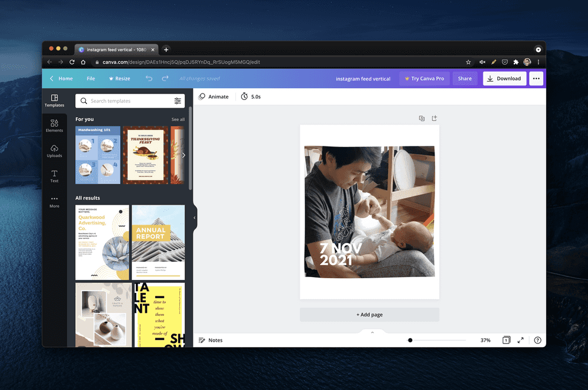Click See all for you templates

click(x=178, y=119)
